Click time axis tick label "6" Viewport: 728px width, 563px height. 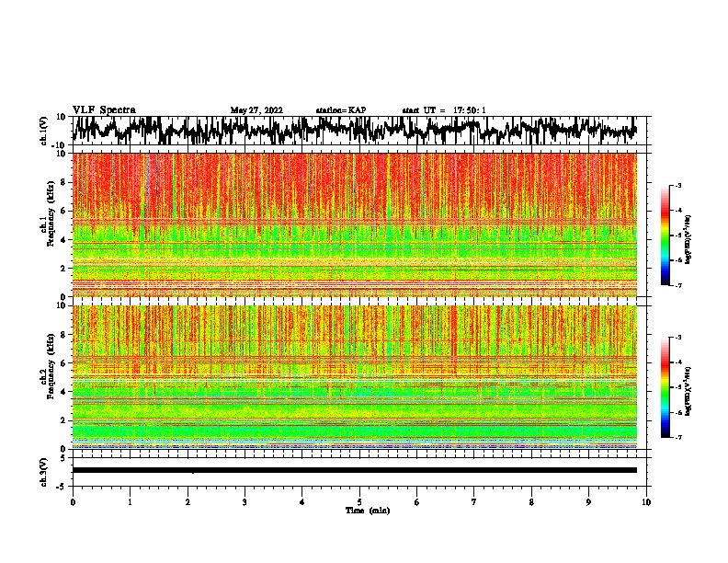(417, 502)
